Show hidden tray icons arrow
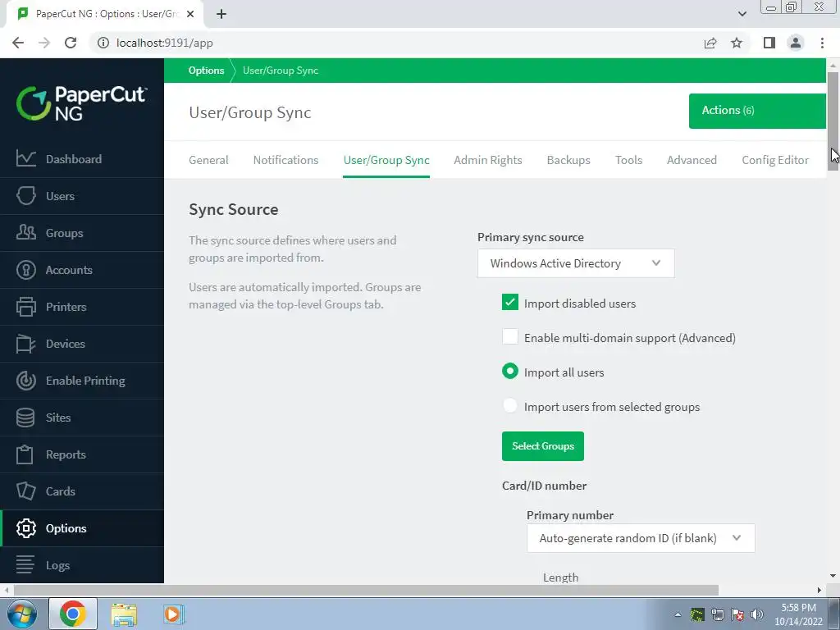This screenshot has width=840, height=630. click(x=678, y=614)
